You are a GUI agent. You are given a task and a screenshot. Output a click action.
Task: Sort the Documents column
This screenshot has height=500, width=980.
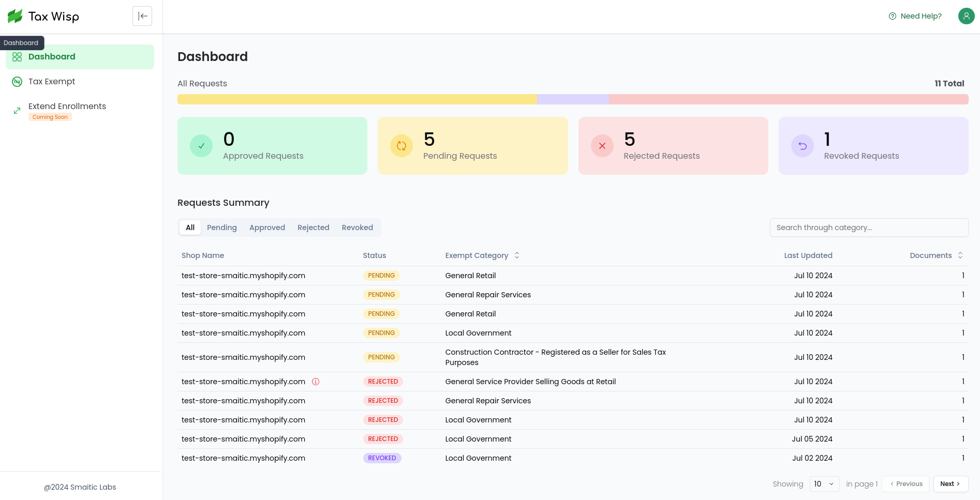tap(960, 255)
